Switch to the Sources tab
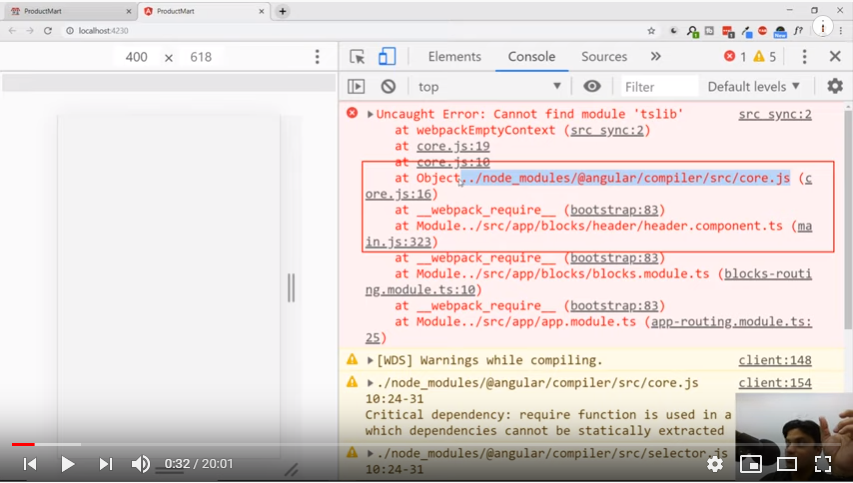Viewport: 853px width, 483px height. coord(604,57)
